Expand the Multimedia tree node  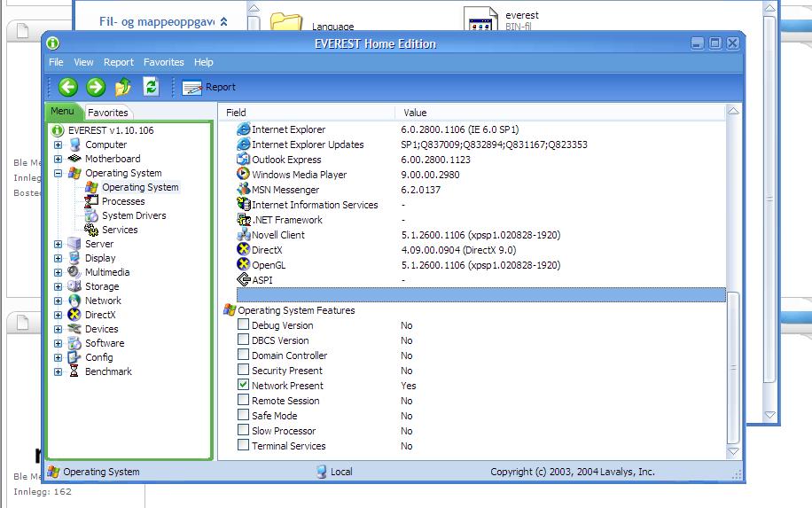(58, 272)
